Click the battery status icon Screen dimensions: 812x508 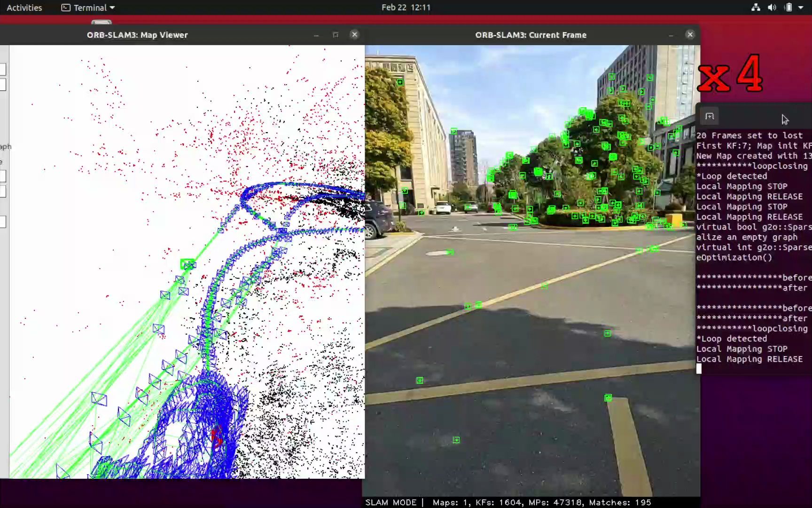click(789, 8)
